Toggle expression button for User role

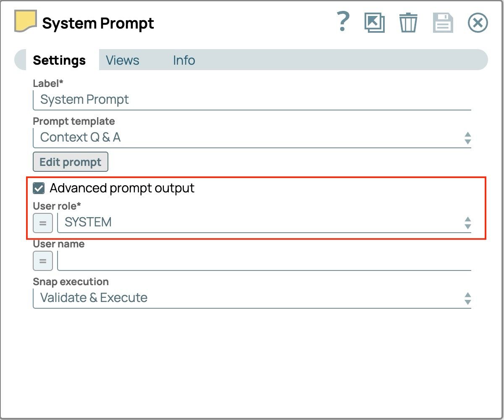point(43,223)
